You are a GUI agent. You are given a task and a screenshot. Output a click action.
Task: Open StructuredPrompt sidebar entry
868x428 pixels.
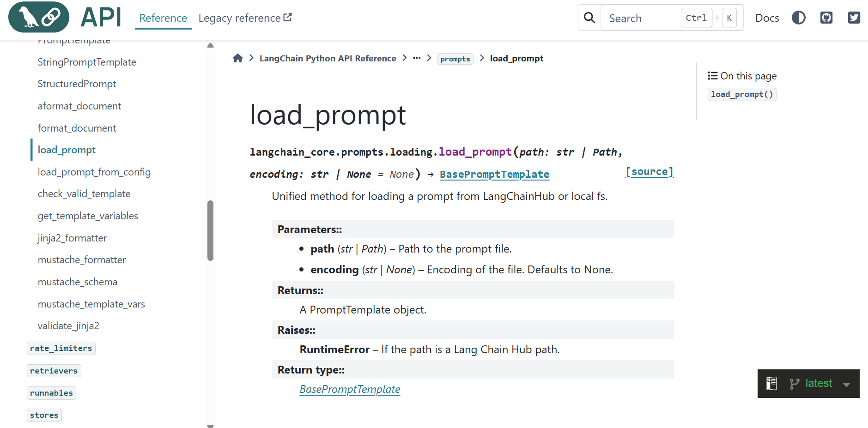point(77,84)
